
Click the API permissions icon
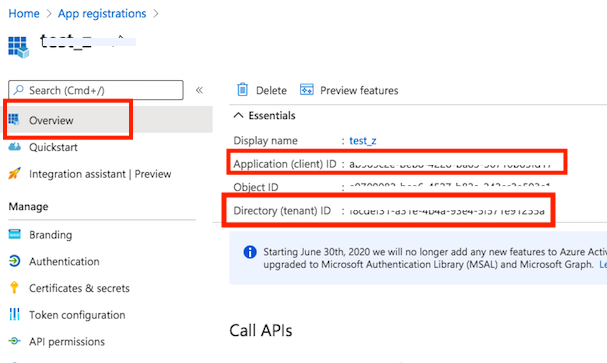14,341
